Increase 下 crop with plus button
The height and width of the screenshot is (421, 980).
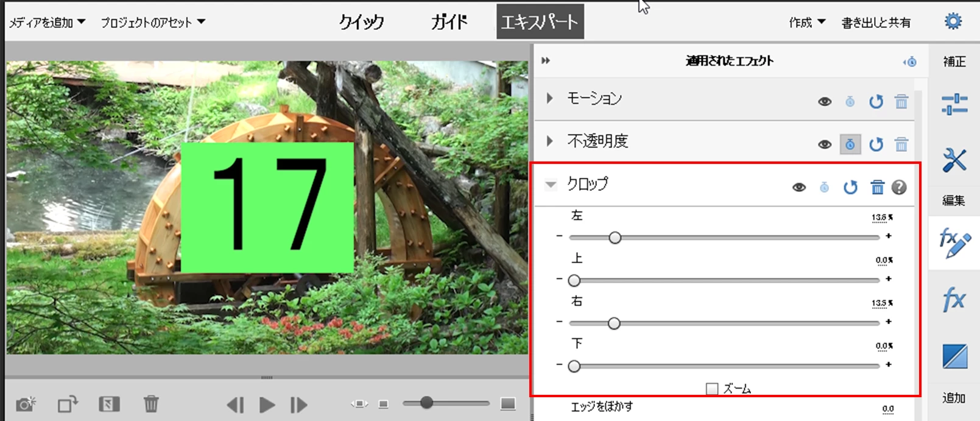tap(889, 365)
